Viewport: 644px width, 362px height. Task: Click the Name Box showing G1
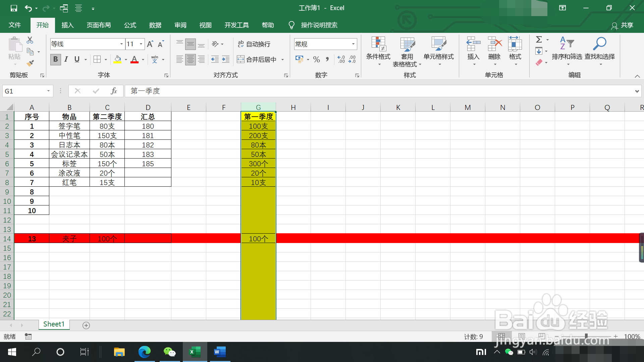(x=23, y=91)
